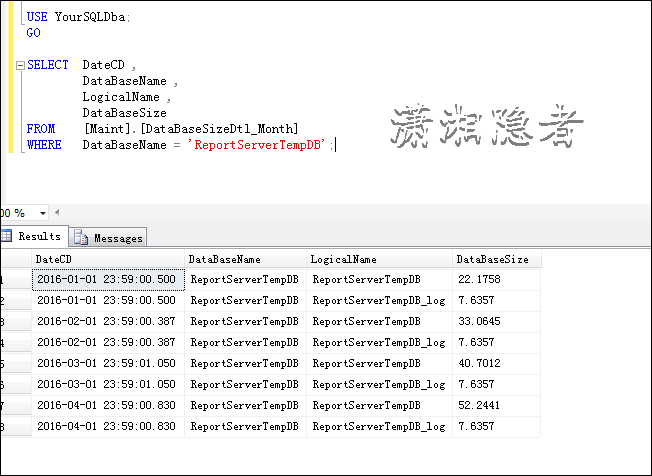Switch to the Results tab
This screenshot has width=652, height=476.
pyautogui.click(x=34, y=237)
